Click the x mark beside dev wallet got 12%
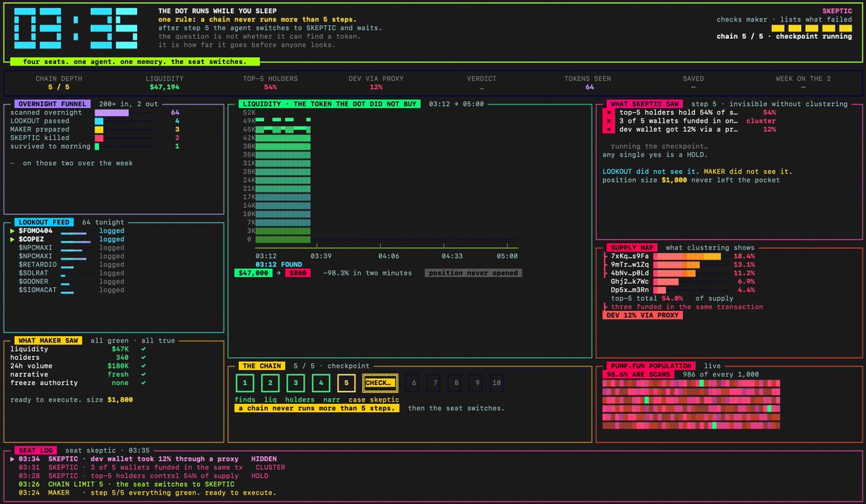The image size is (866, 504). (x=609, y=130)
